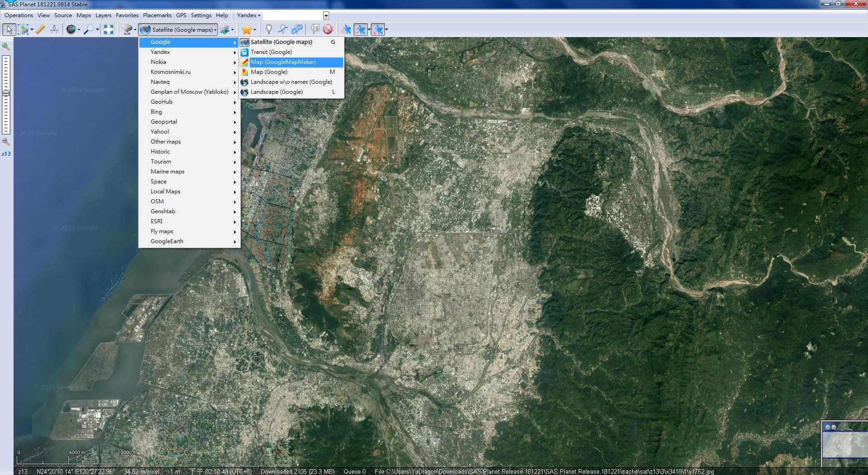This screenshot has height=475, width=868.
Task: Open the Operations menu
Action: 19,15
